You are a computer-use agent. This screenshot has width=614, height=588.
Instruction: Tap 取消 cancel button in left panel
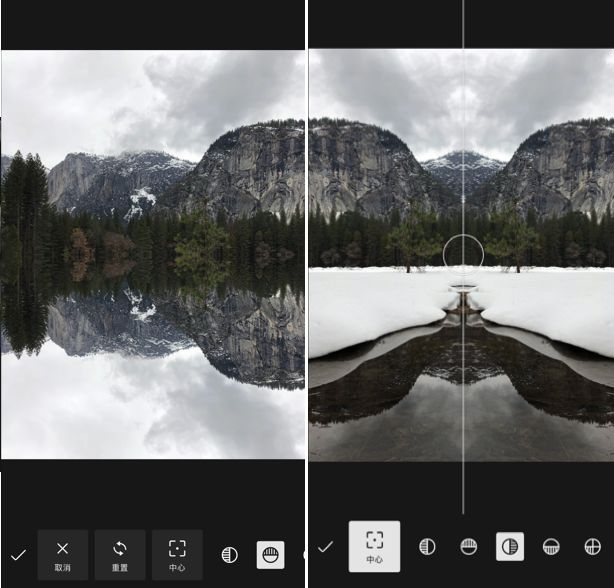(62, 554)
